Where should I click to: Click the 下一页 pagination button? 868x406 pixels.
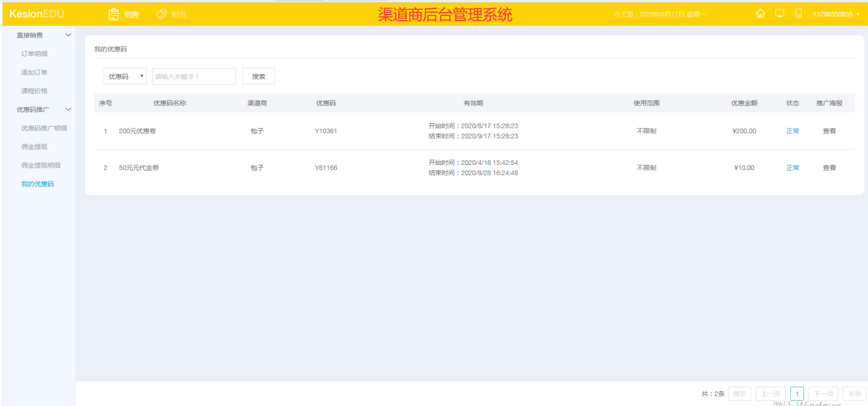[x=823, y=394]
